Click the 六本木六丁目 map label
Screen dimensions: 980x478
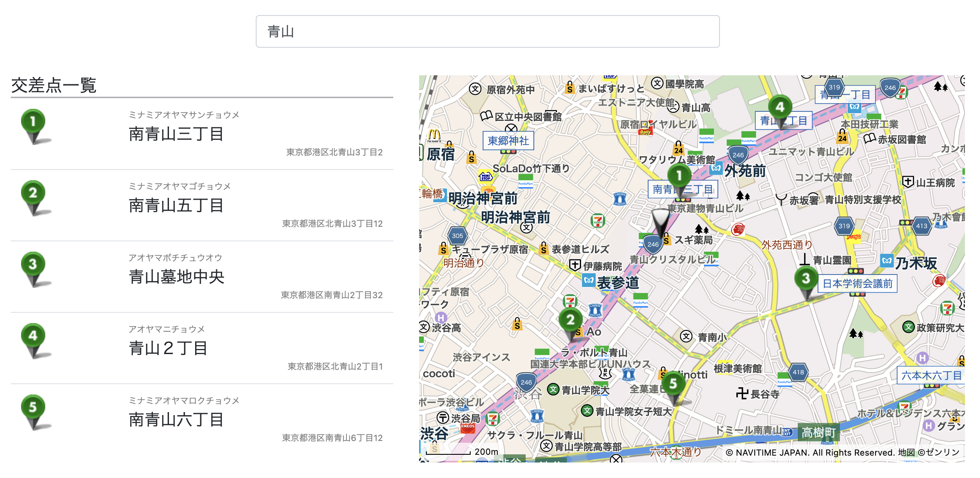coord(931,376)
